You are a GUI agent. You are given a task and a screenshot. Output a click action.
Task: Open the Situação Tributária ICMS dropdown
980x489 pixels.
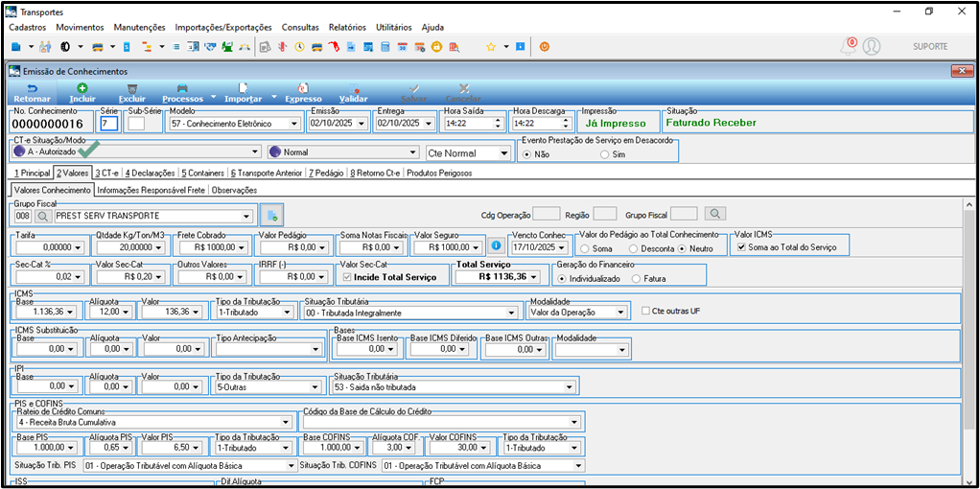(512, 312)
